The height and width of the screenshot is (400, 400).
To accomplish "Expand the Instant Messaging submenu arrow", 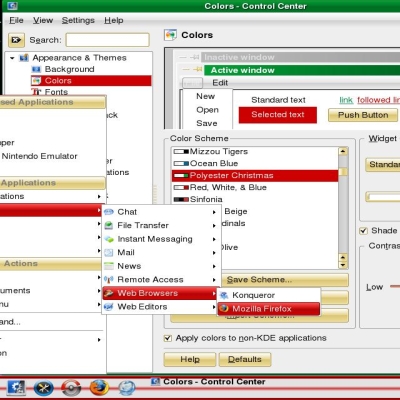I will [x=214, y=239].
